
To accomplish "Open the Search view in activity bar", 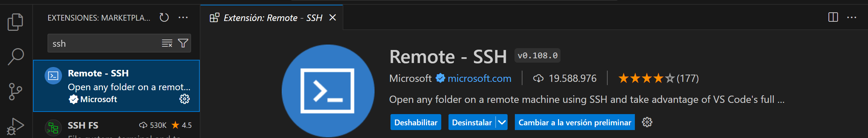I will (16, 57).
